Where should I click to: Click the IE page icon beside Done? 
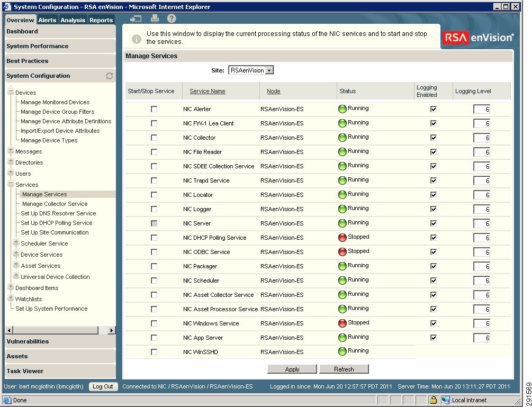[x=7, y=400]
